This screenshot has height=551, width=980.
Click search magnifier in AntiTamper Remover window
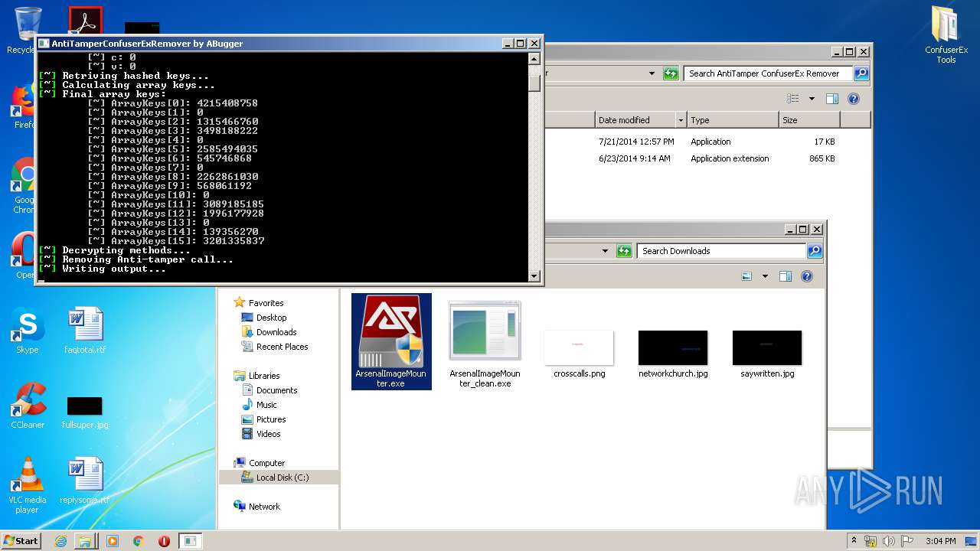[861, 73]
